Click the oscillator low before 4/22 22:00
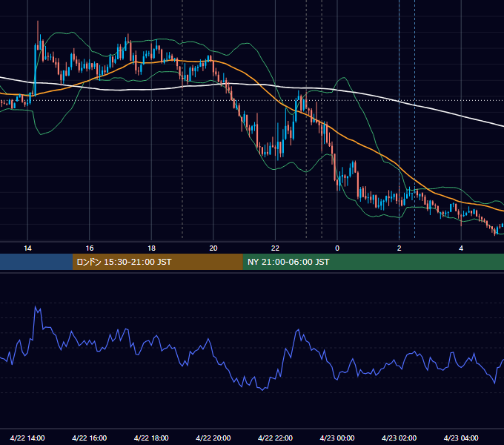This screenshot has width=504, height=445. tap(263, 389)
